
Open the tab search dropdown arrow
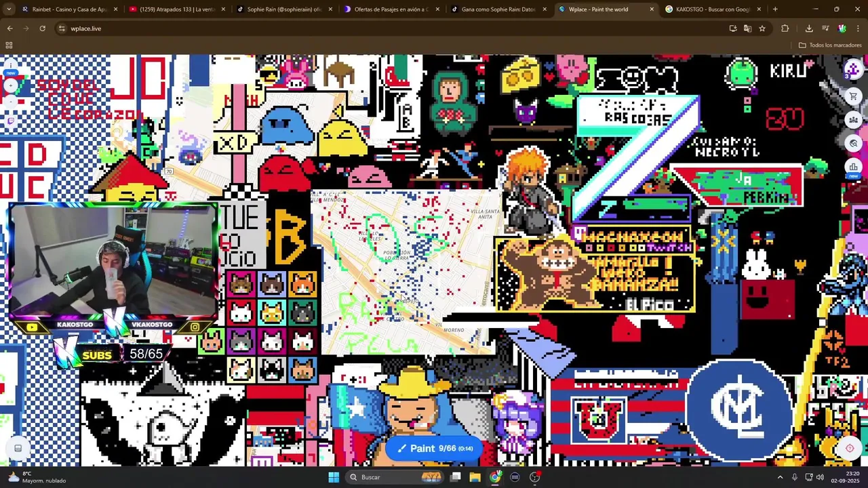(x=9, y=9)
